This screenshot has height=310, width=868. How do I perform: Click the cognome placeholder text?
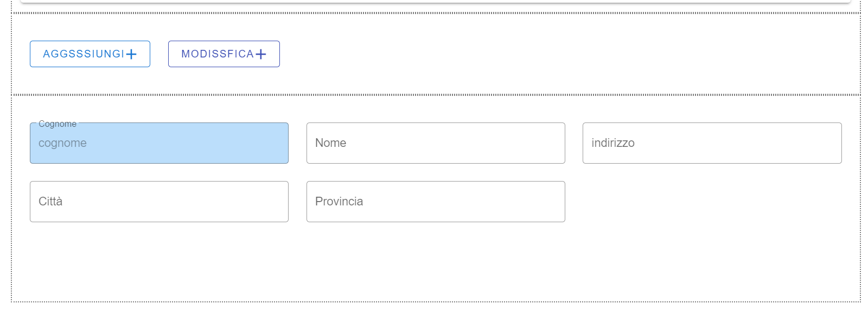click(62, 143)
